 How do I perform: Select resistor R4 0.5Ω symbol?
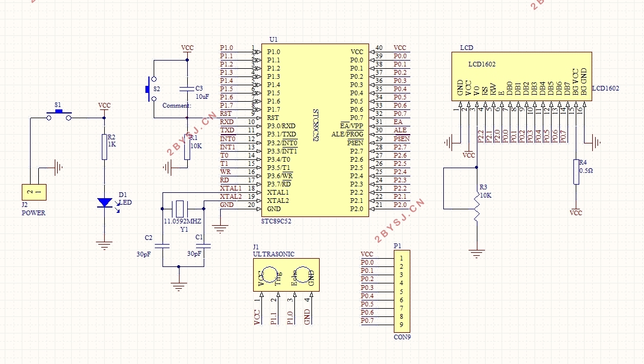(x=576, y=172)
